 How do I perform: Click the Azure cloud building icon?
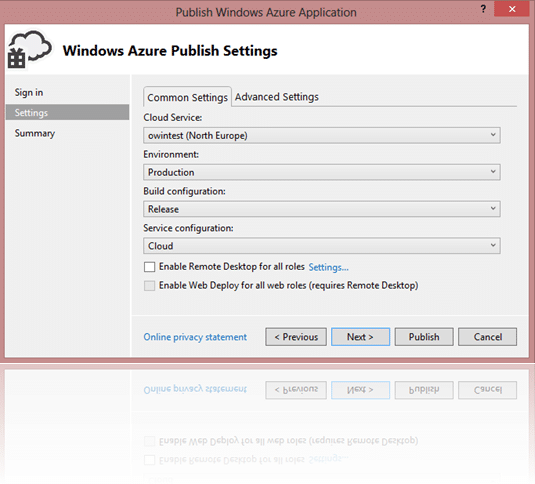29,50
